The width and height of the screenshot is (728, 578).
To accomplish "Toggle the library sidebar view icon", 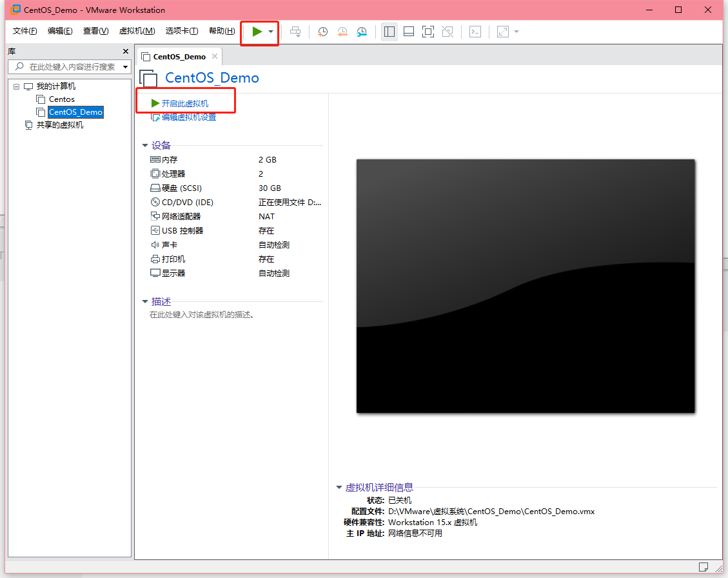I will point(389,32).
